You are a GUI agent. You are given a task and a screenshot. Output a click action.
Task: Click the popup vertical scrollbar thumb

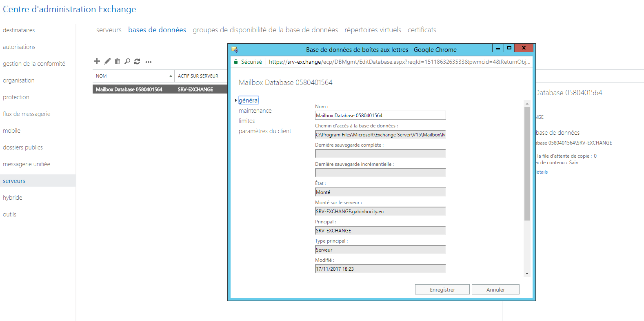527,163
